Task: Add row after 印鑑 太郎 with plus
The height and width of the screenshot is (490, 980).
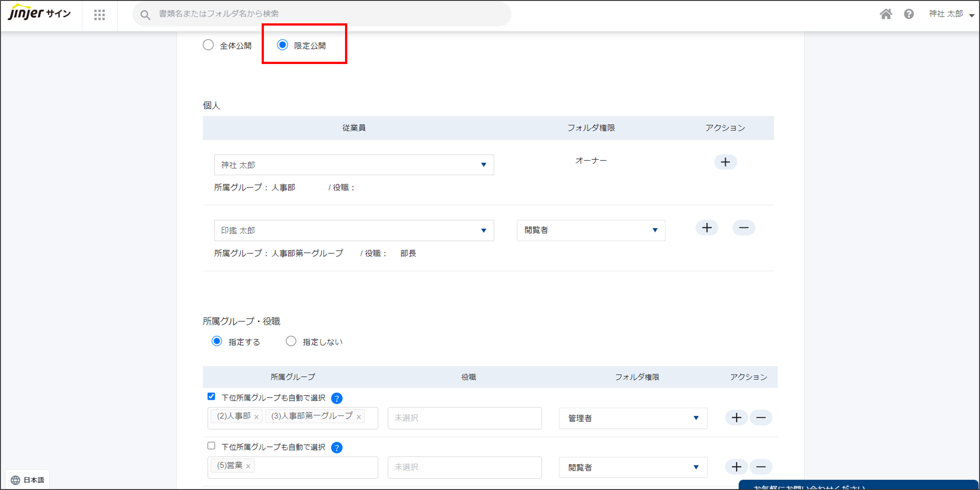Action: [x=707, y=228]
